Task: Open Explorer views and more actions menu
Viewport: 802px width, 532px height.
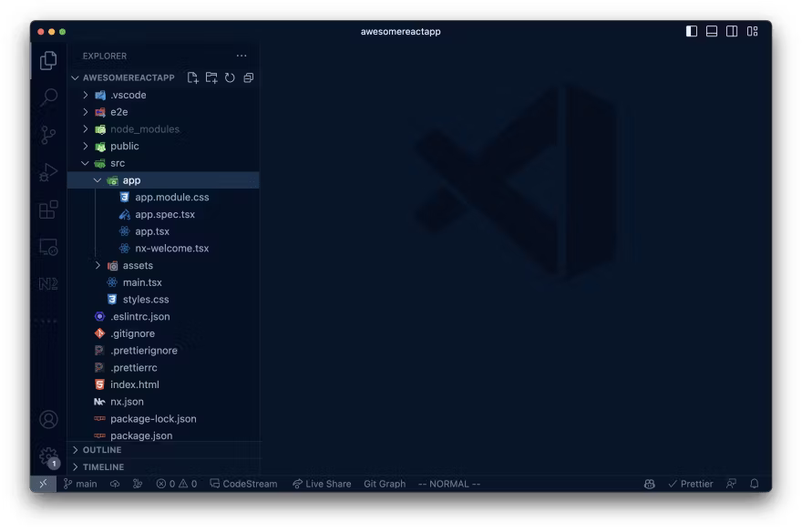Action: pos(242,56)
